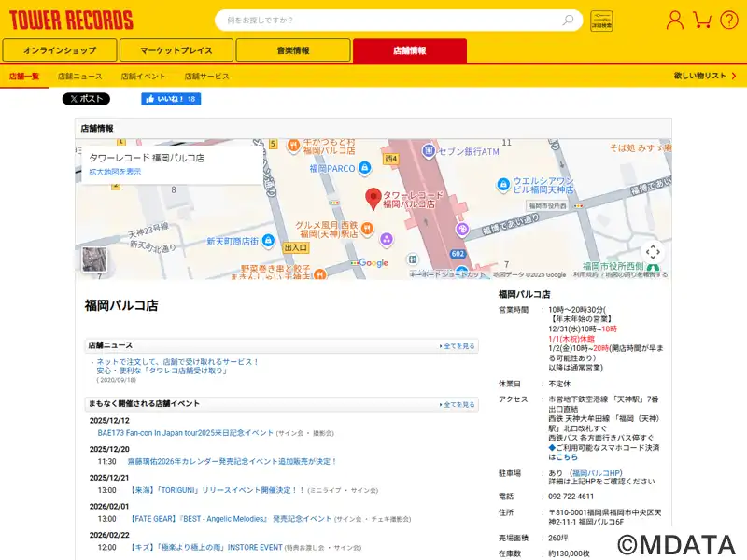747x560 pixels.
Task: Open the shopping cart icon
Action: (x=702, y=20)
